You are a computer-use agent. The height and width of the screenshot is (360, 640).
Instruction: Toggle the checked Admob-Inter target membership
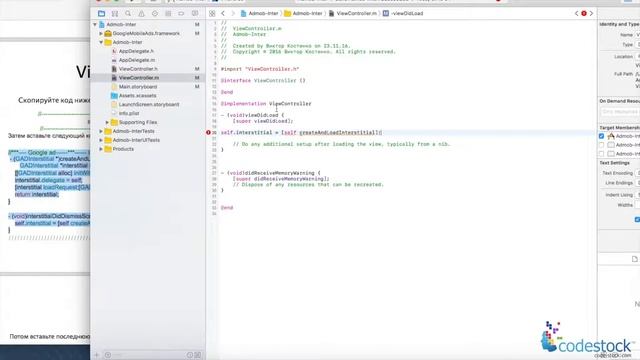pyautogui.click(x=601, y=136)
